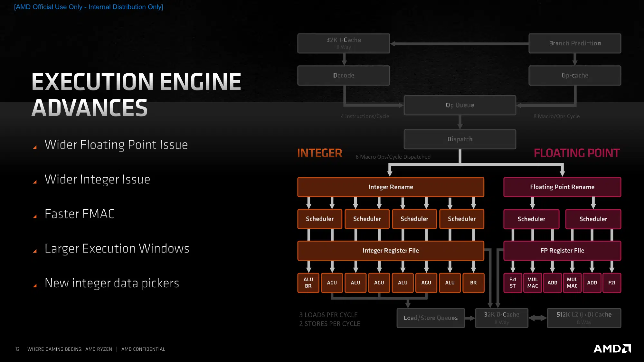
Task: Select the 'Op-cache' block
Action: pyautogui.click(x=575, y=75)
